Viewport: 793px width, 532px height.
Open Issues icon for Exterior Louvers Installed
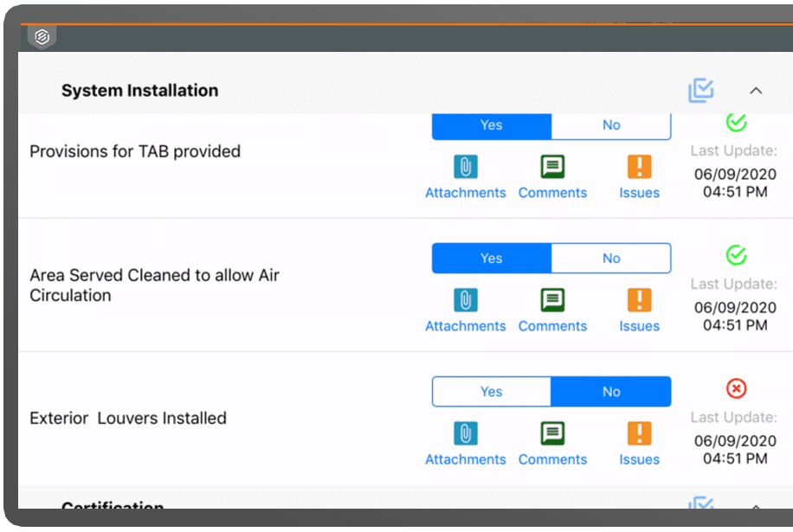[x=639, y=433]
